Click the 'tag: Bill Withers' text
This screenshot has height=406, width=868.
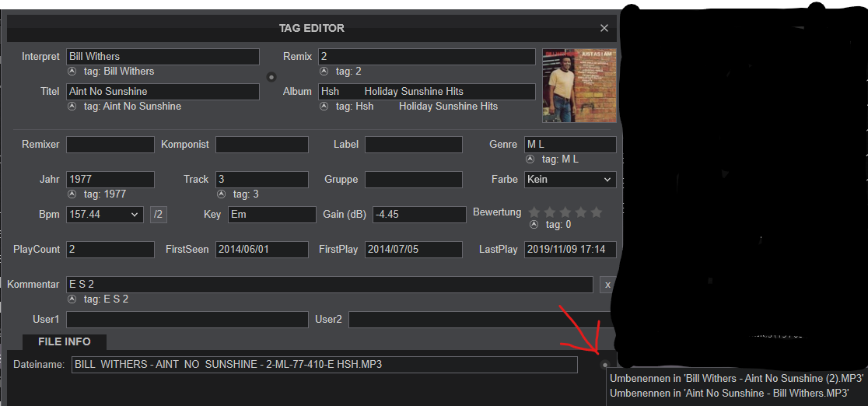(x=119, y=72)
